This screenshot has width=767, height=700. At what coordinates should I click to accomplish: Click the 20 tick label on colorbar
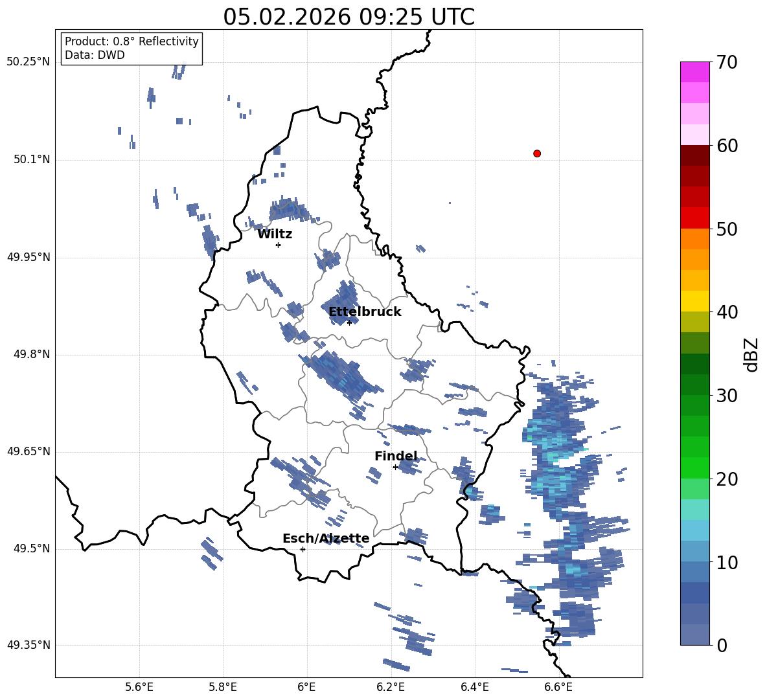tap(726, 479)
